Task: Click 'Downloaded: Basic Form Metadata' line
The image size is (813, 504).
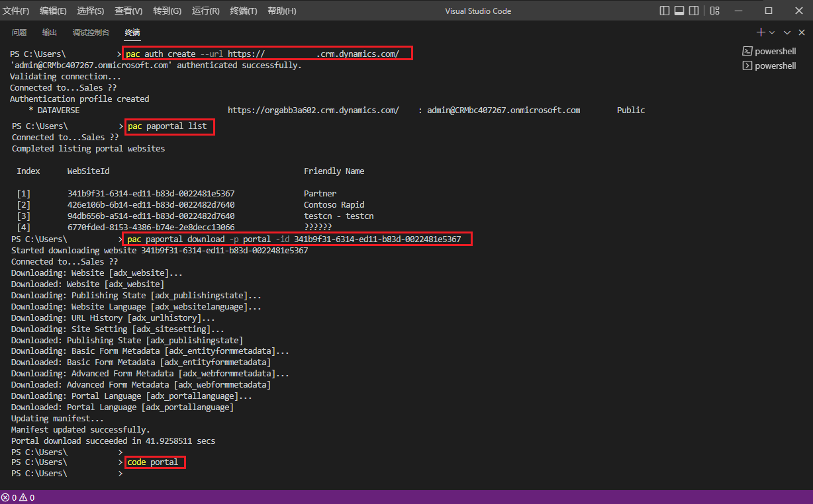Action: pyautogui.click(x=141, y=362)
